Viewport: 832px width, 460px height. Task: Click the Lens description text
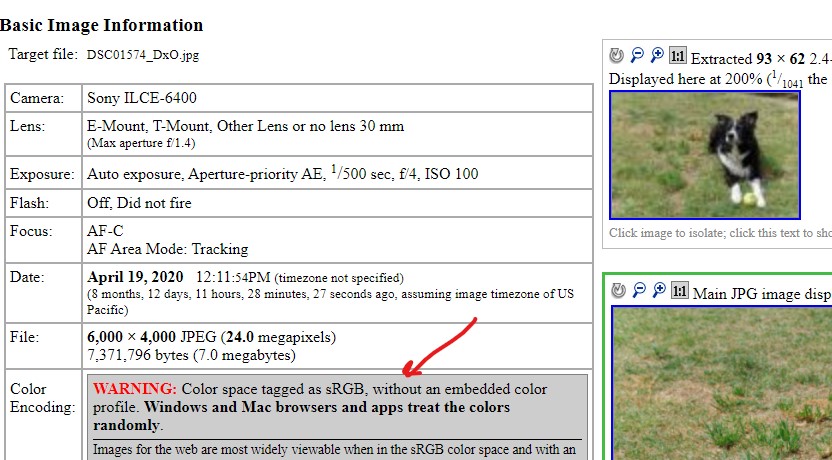click(x=246, y=126)
